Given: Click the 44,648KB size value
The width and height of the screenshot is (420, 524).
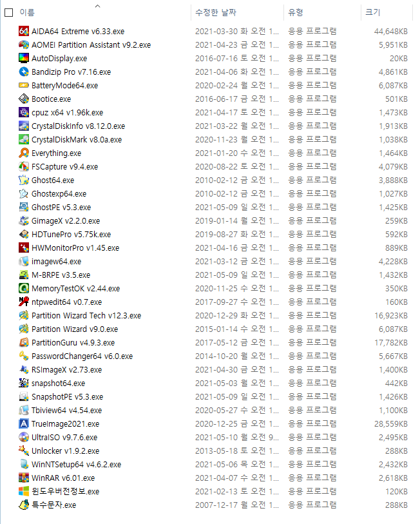Looking at the screenshot, I should [391, 31].
